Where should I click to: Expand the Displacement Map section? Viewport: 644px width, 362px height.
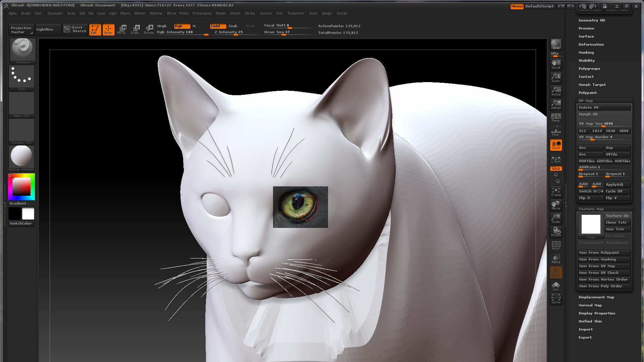tap(596, 297)
